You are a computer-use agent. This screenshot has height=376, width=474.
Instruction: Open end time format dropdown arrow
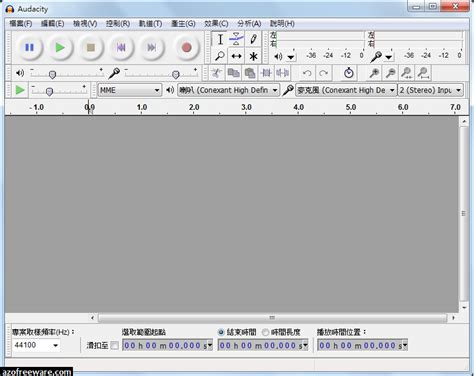pos(305,345)
